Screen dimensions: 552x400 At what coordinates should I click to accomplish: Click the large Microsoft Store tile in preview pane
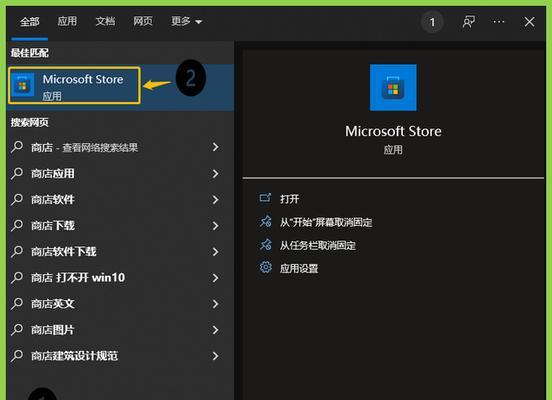pos(393,87)
